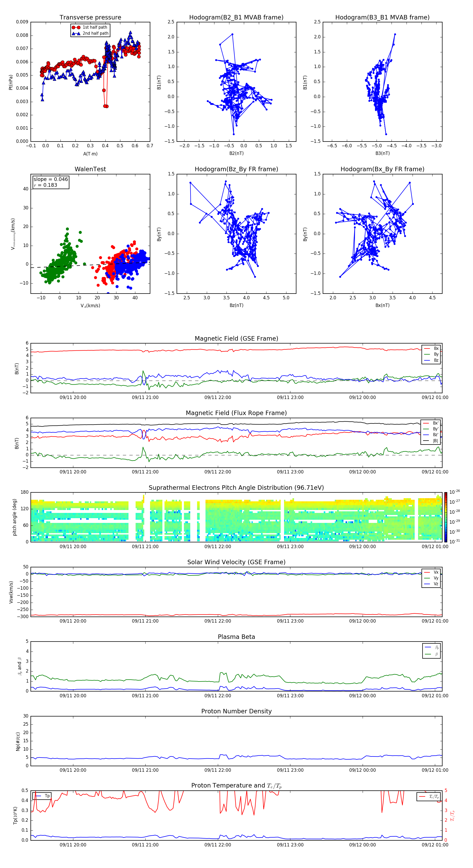
Task: Click the 'pitch angle (deg)' axis label
Action: (14, 517)
